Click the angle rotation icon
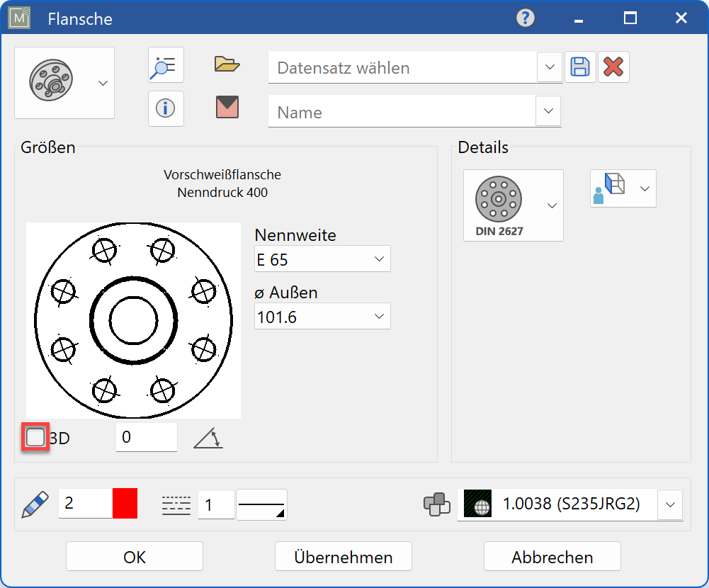709x588 pixels. tap(208, 438)
